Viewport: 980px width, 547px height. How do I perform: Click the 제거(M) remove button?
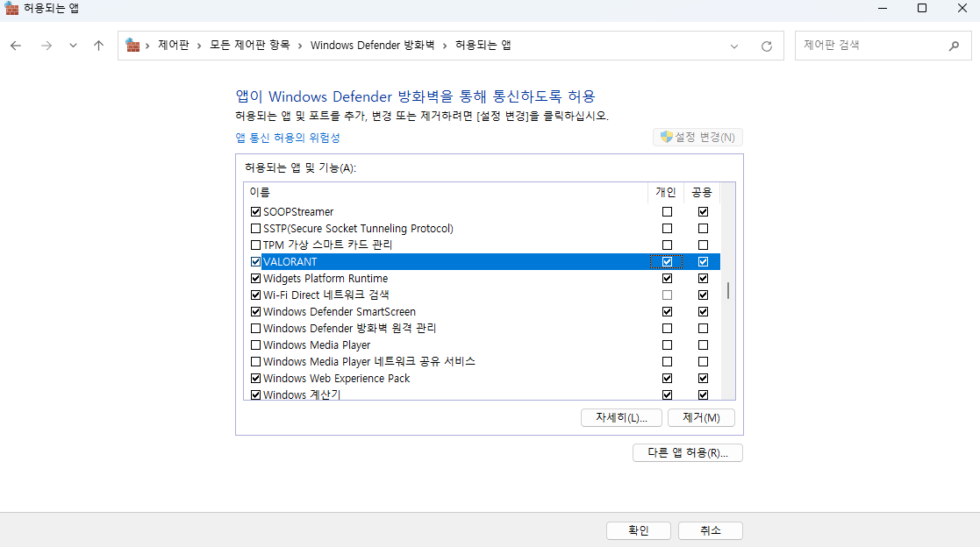point(701,418)
